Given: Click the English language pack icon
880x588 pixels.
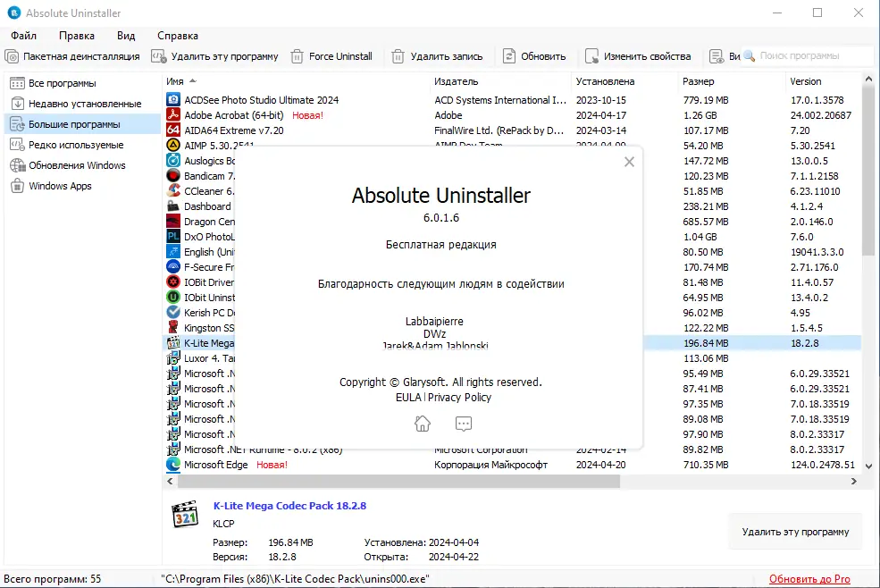Looking at the screenshot, I should (x=173, y=252).
